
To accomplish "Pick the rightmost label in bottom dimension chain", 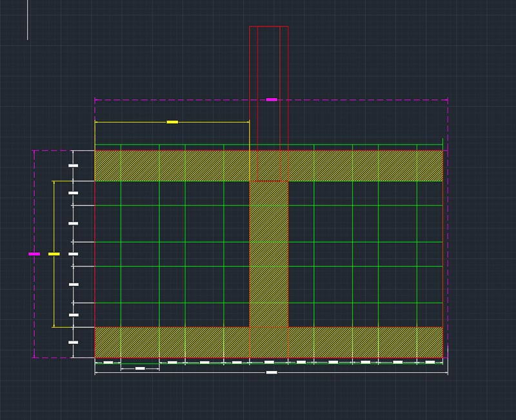I will click(430, 363).
